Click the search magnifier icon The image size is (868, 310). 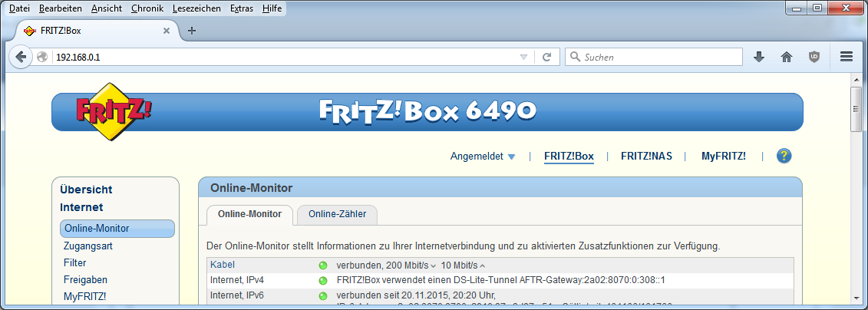576,57
